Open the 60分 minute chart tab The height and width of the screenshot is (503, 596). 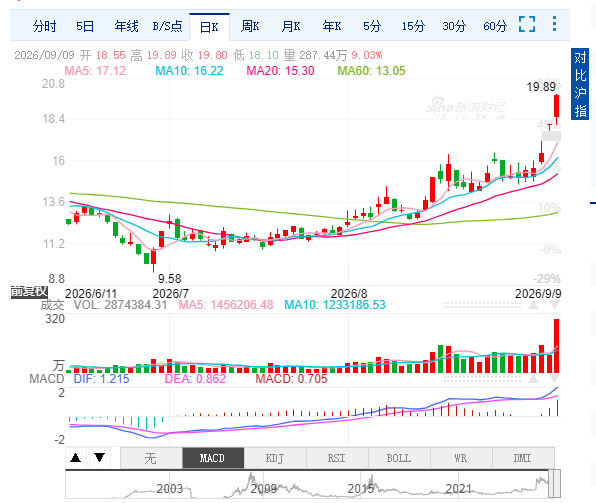(495, 26)
